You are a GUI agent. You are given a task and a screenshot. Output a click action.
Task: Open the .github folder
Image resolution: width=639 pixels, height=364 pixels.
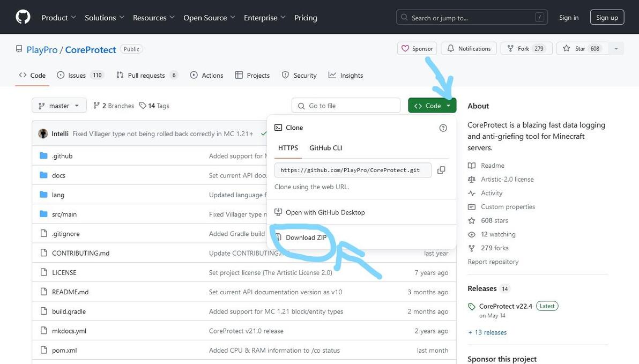[62, 156]
